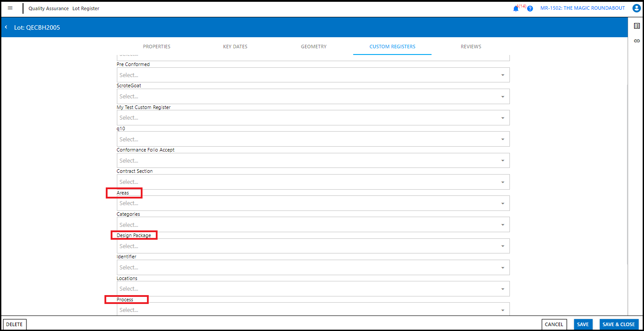Click the Contract Section field label
644x331 pixels.
tap(135, 171)
